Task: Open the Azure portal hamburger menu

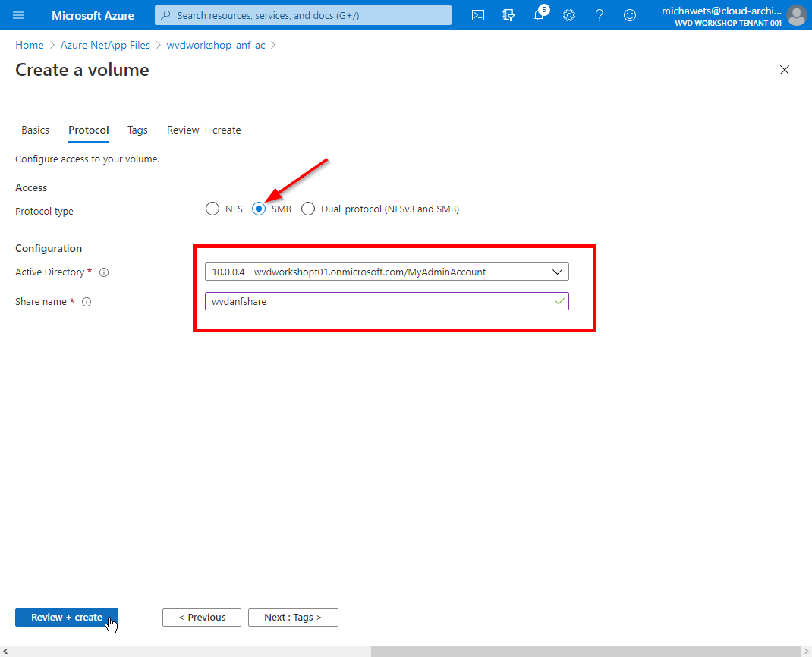Action: click(18, 15)
